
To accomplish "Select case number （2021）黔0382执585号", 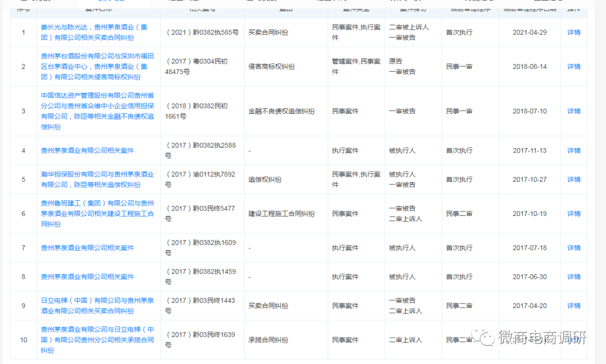I will click(x=202, y=33).
